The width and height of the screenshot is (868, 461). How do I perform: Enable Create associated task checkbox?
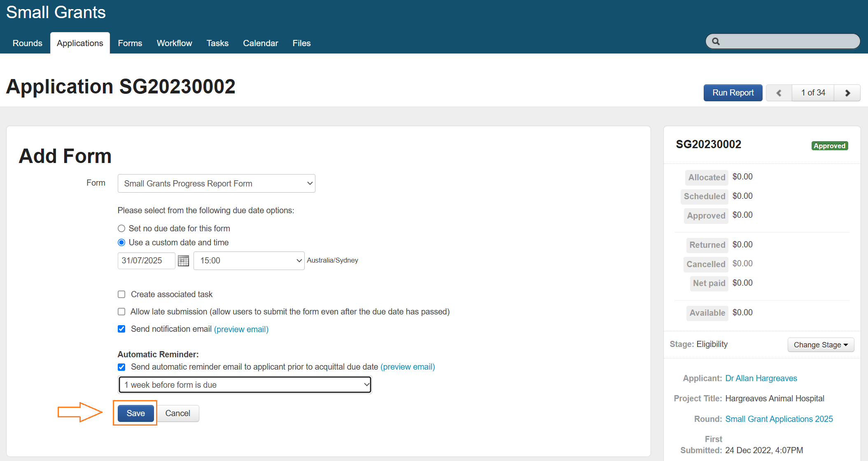pos(121,294)
